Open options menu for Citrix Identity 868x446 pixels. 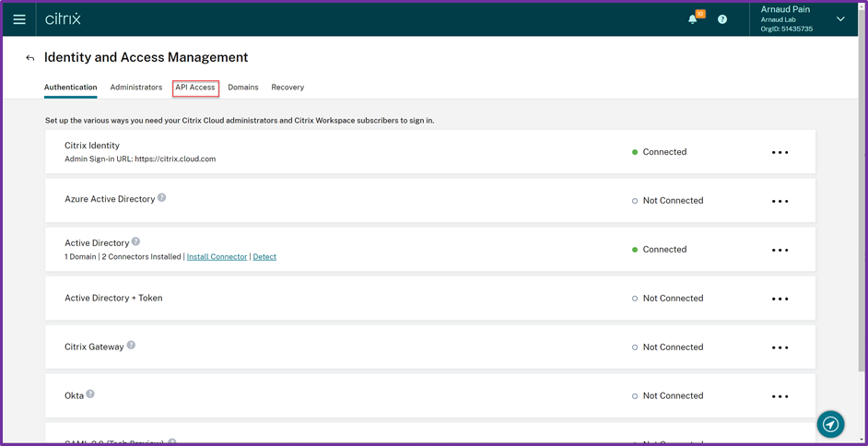(x=780, y=152)
